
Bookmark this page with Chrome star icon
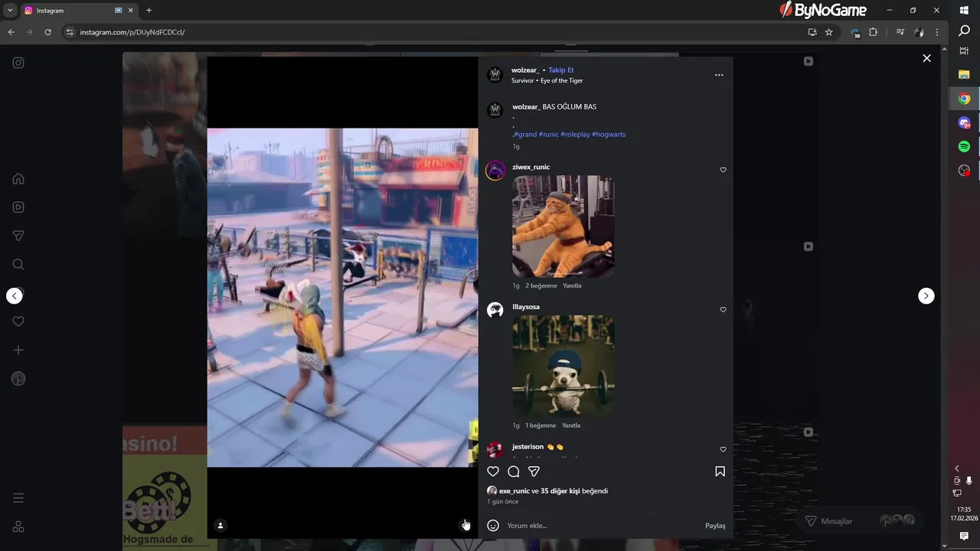tap(828, 32)
